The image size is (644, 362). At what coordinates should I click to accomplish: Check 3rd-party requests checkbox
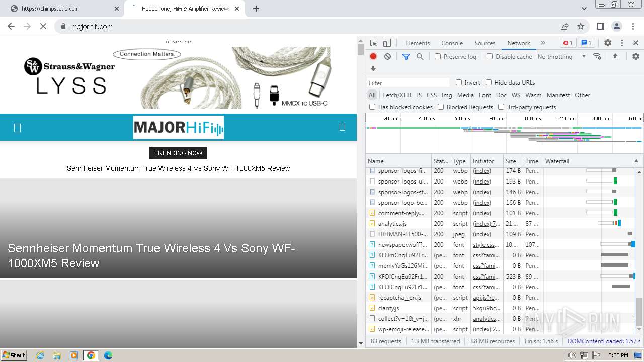coord(501,107)
